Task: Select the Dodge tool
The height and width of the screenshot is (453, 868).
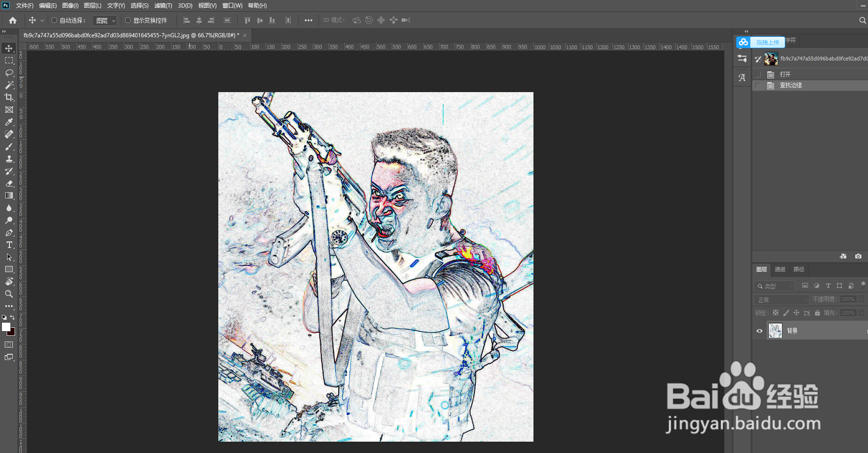Action: 9,220
